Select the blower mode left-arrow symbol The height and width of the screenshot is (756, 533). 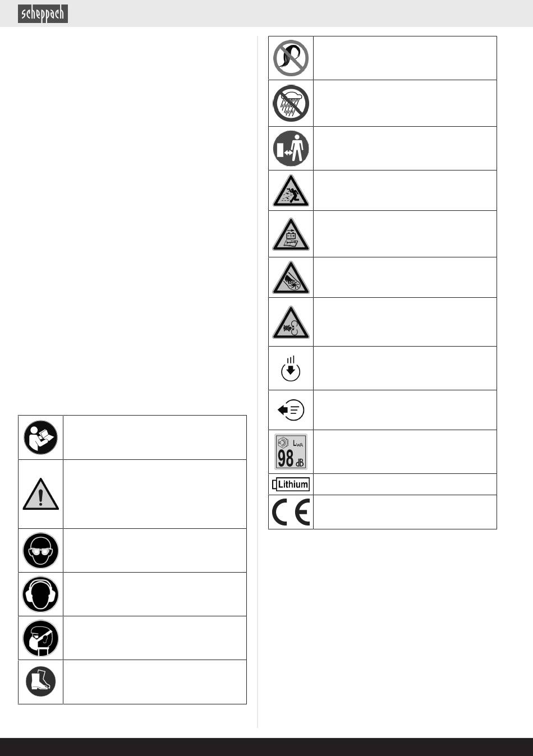(x=291, y=410)
